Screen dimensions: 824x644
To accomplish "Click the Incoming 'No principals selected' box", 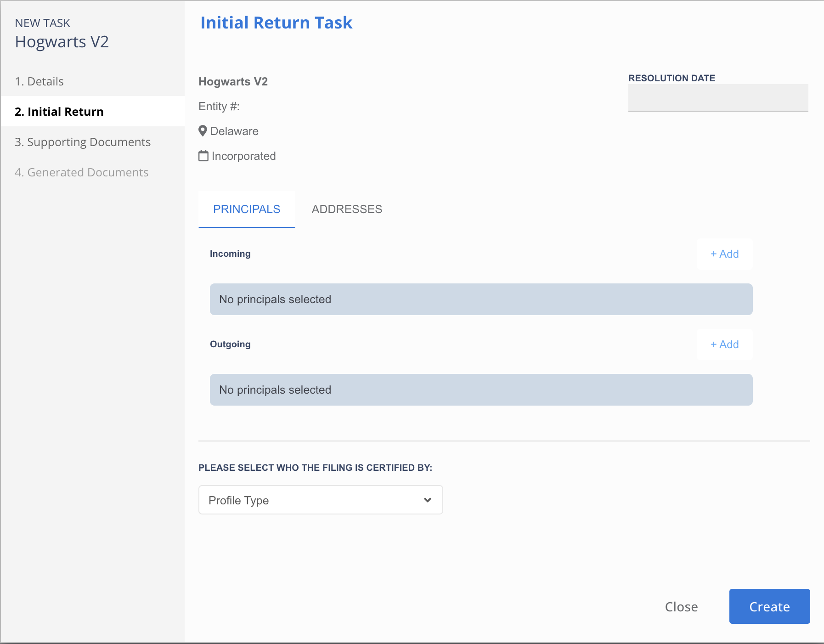I will 481,299.
